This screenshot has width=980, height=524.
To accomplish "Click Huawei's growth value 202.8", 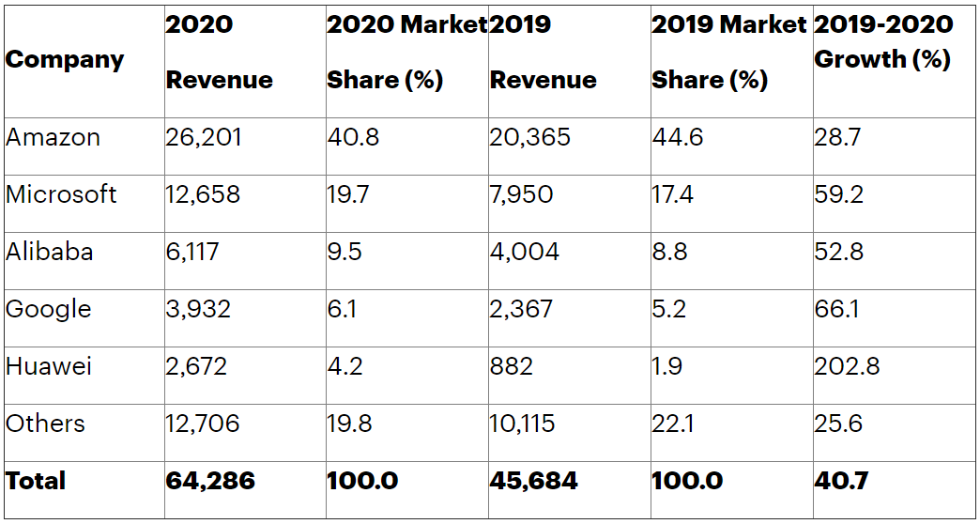I will [847, 366].
